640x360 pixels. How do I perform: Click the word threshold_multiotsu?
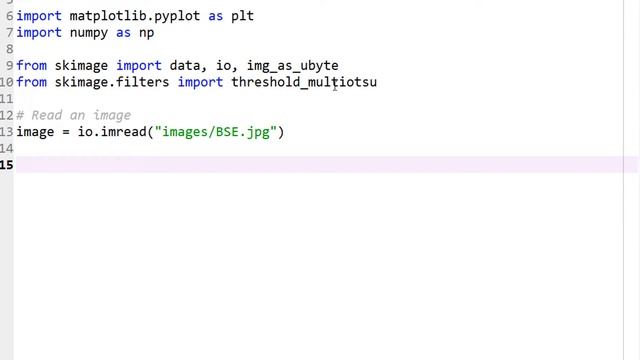click(x=304, y=82)
